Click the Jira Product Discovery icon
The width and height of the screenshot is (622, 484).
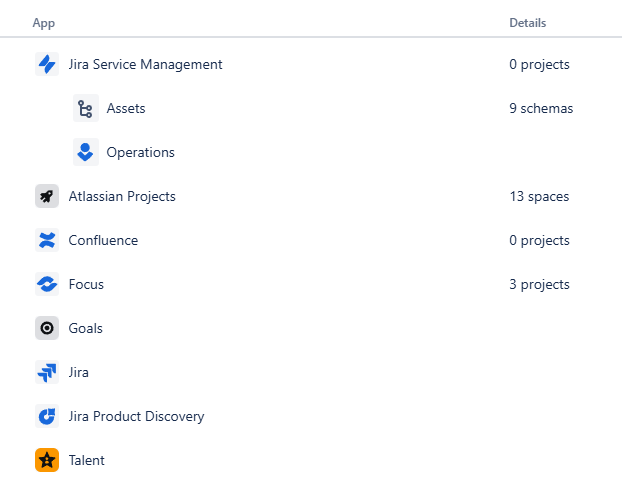click(47, 416)
